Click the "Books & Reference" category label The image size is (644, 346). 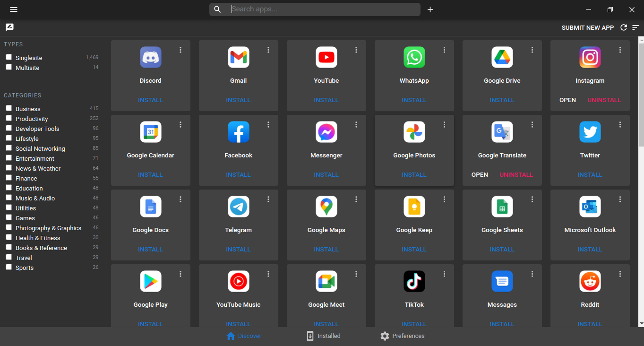(x=41, y=248)
